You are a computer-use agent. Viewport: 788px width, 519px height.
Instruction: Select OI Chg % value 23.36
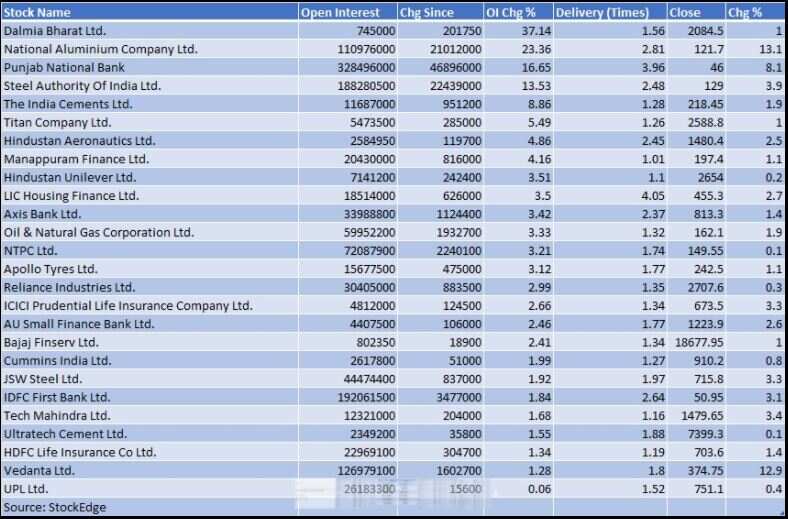click(x=536, y=49)
